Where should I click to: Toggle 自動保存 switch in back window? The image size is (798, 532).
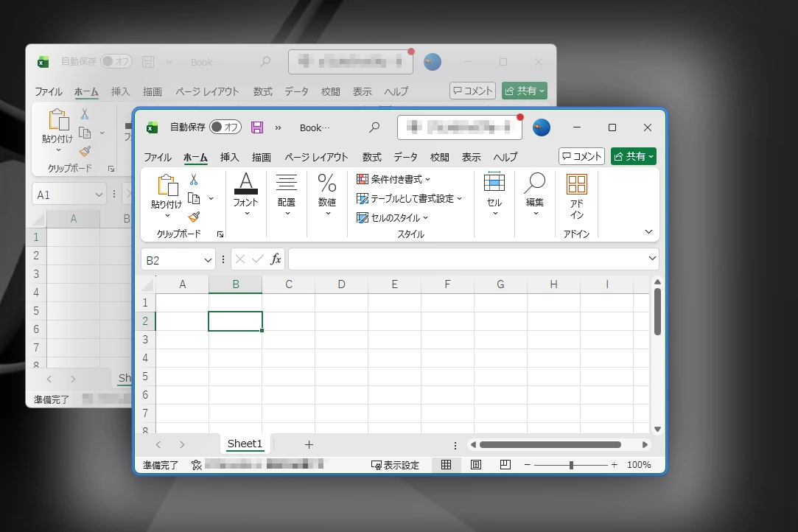[116, 62]
